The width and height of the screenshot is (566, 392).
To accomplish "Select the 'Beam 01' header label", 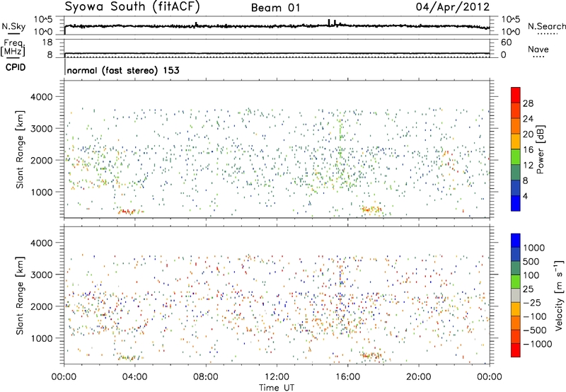I will coord(275,8).
